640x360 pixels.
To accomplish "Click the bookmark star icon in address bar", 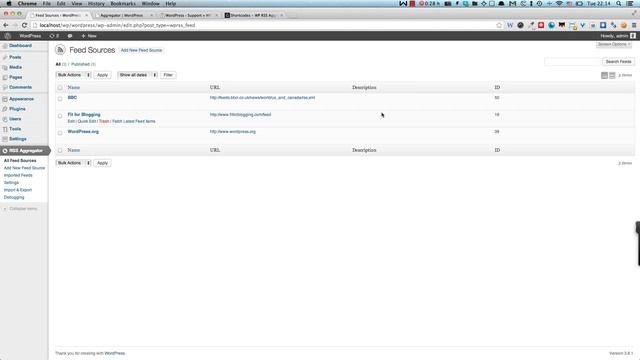I will tap(499, 25).
